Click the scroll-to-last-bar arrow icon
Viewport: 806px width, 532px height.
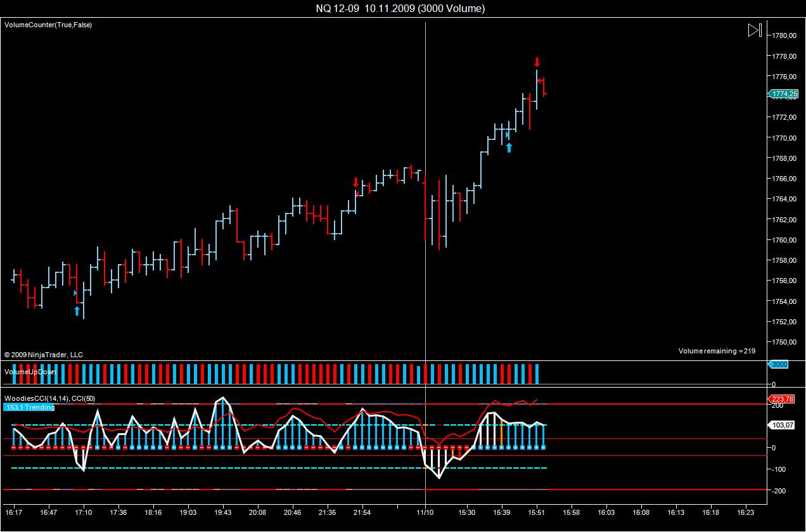click(754, 30)
